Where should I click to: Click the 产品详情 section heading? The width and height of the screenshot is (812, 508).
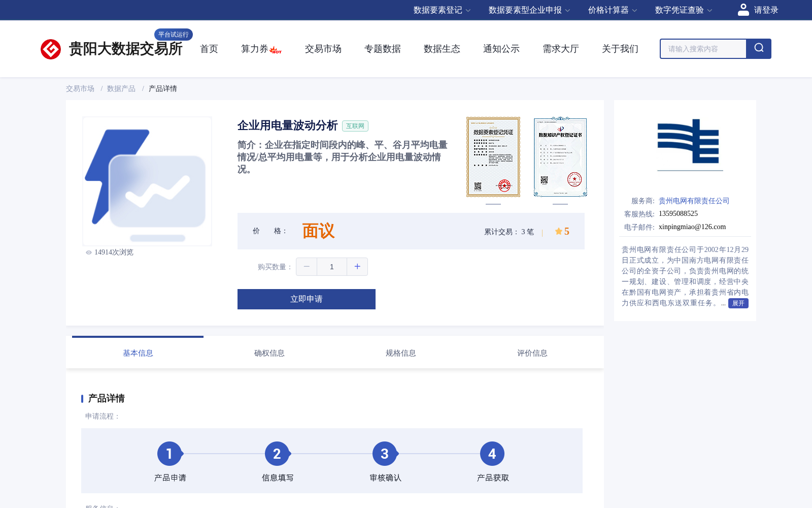click(107, 398)
